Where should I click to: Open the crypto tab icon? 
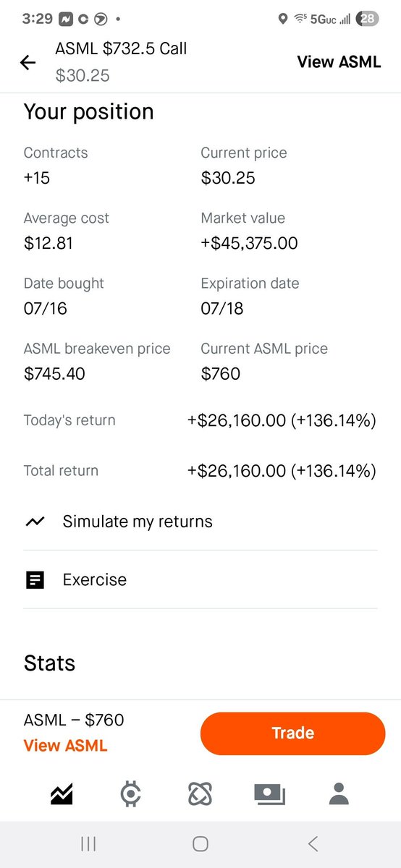[130, 794]
